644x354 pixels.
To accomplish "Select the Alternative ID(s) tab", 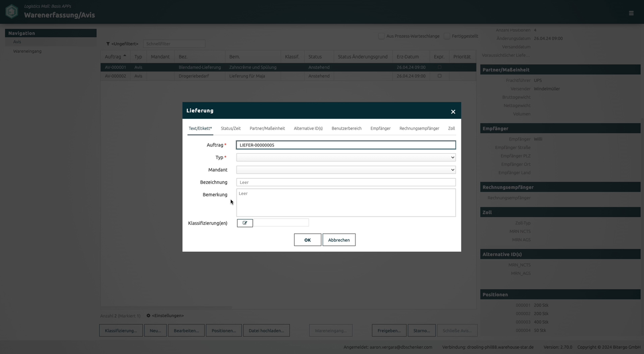I will click(x=308, y=128).
